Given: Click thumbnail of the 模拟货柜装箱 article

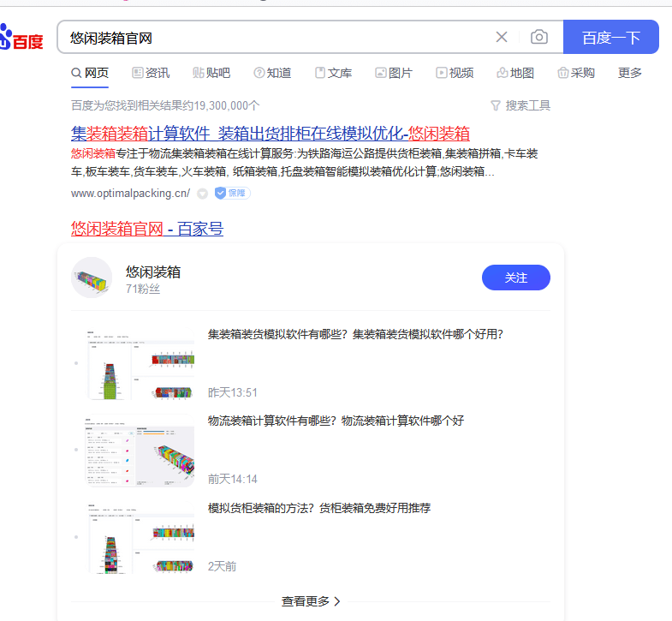Looking at the screenshot, I should pos(140,537).
